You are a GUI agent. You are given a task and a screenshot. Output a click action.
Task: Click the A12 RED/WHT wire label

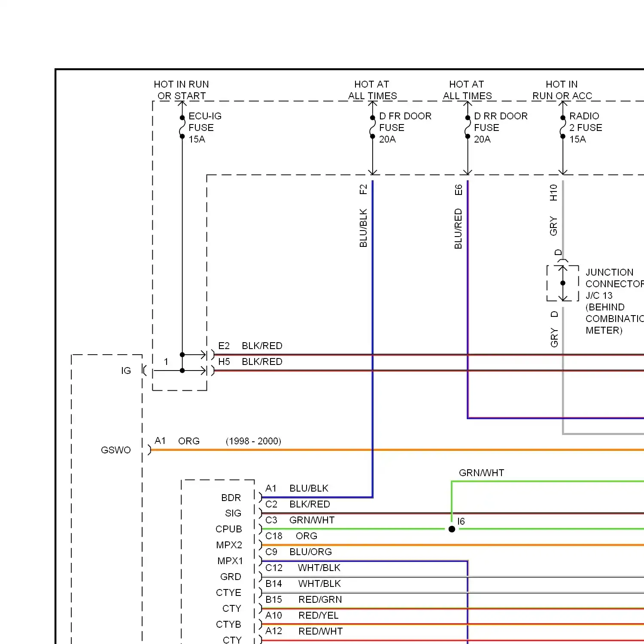(304, 631)
